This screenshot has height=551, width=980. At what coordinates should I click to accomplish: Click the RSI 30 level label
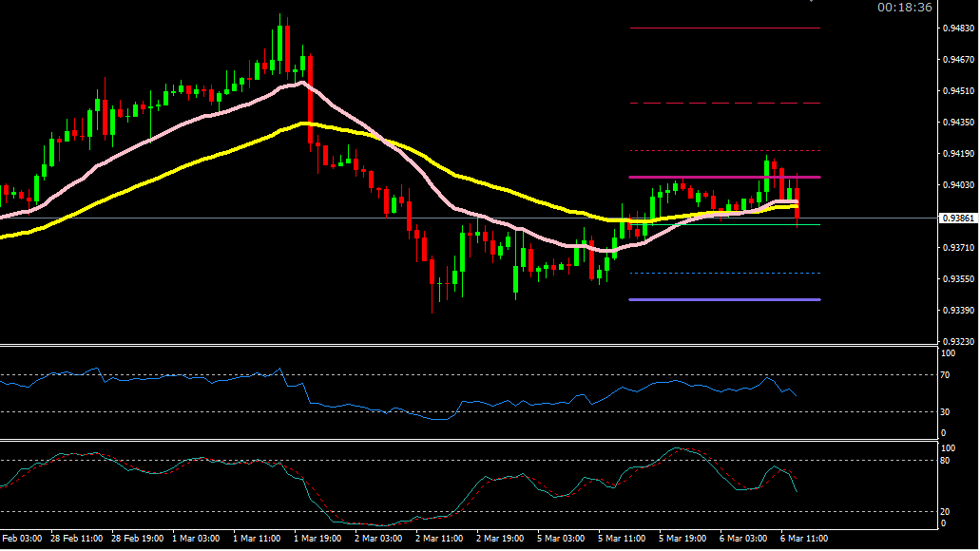coord(945,411)
